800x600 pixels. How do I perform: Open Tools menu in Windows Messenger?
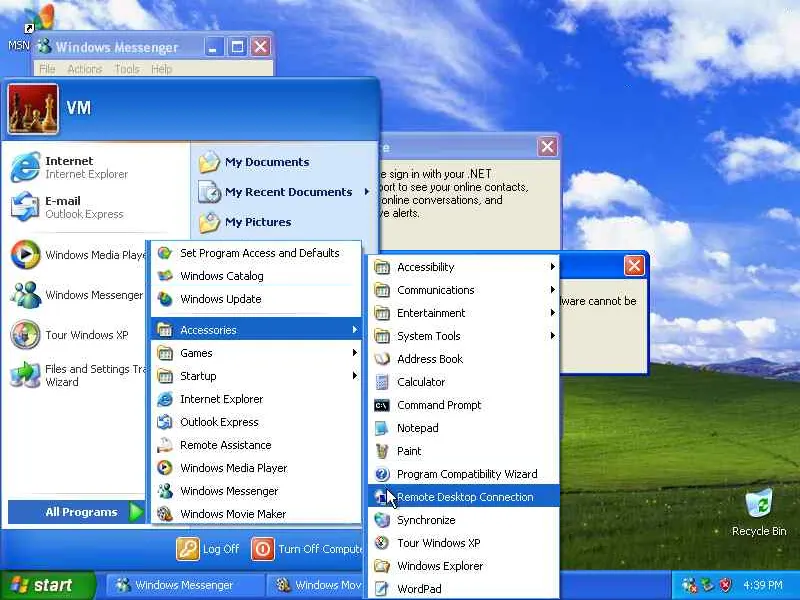click(127, 69)
